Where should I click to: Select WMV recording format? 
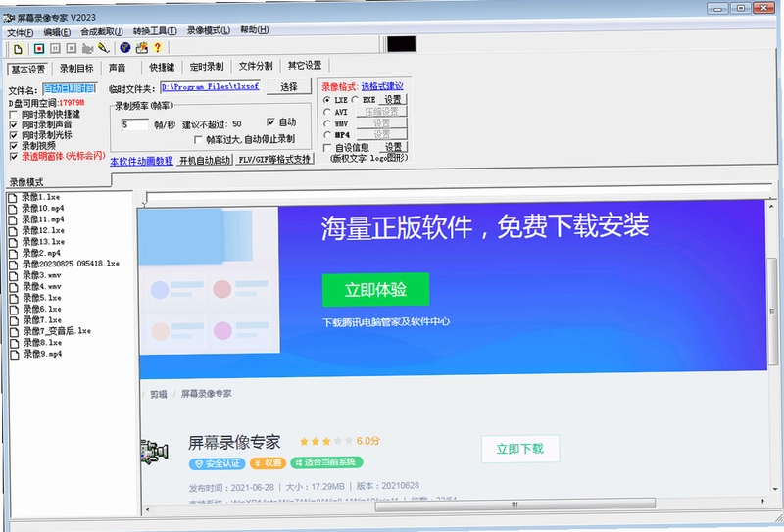point(327,123)
